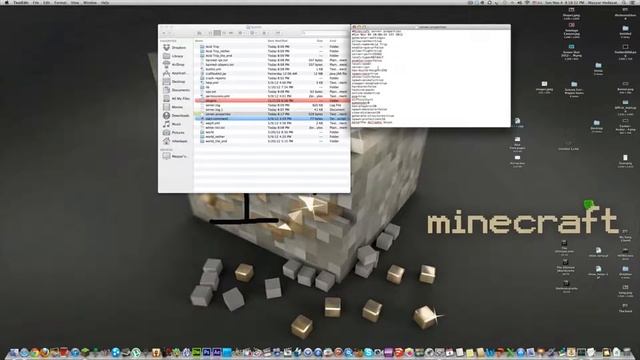
Task: Open the Finder action gear menu
Action: (x=241, y=33)
